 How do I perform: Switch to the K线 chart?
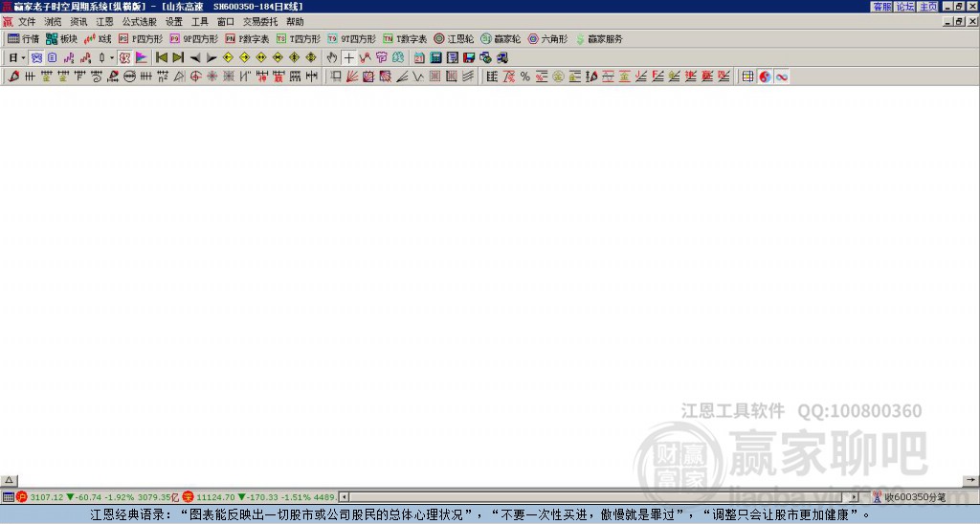[98, 38]
